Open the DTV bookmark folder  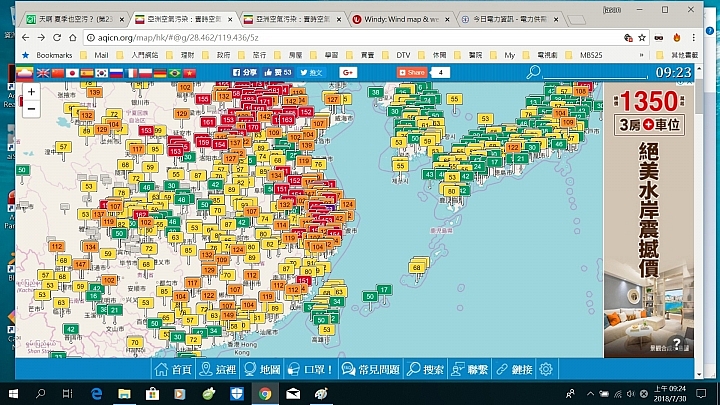pos(398,55)
